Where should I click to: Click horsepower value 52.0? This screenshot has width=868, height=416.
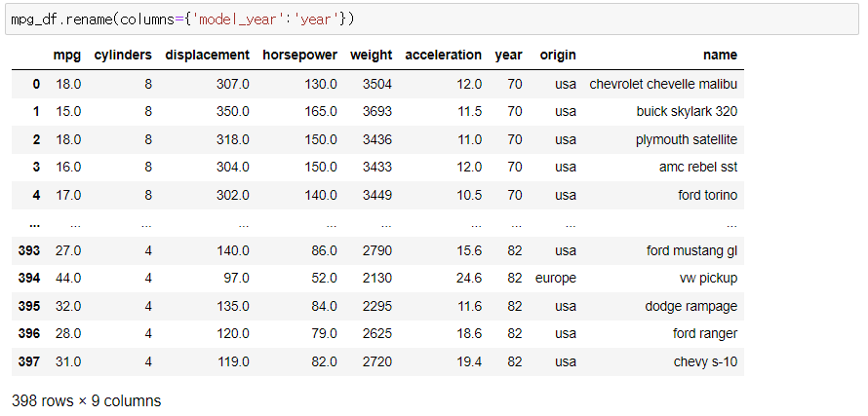pyautogui.click(x=325, y=279)
